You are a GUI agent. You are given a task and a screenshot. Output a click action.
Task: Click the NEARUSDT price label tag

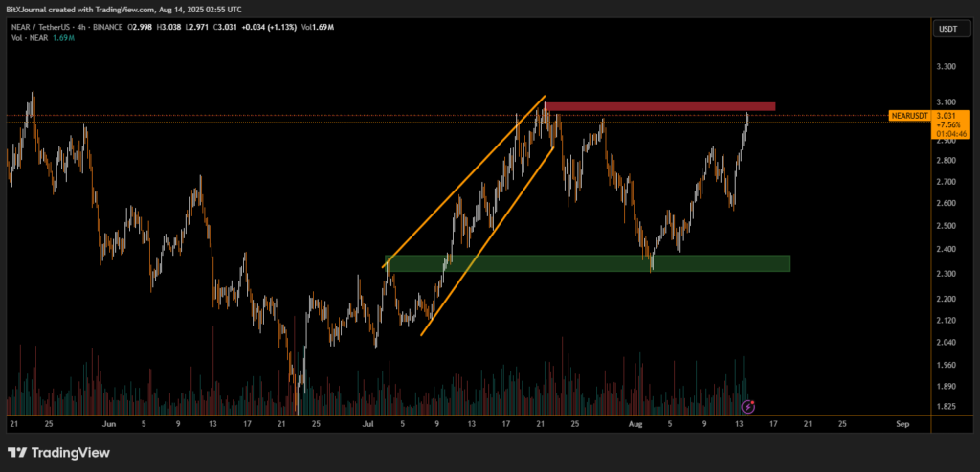pyautogui.click(x=906, y=115)
